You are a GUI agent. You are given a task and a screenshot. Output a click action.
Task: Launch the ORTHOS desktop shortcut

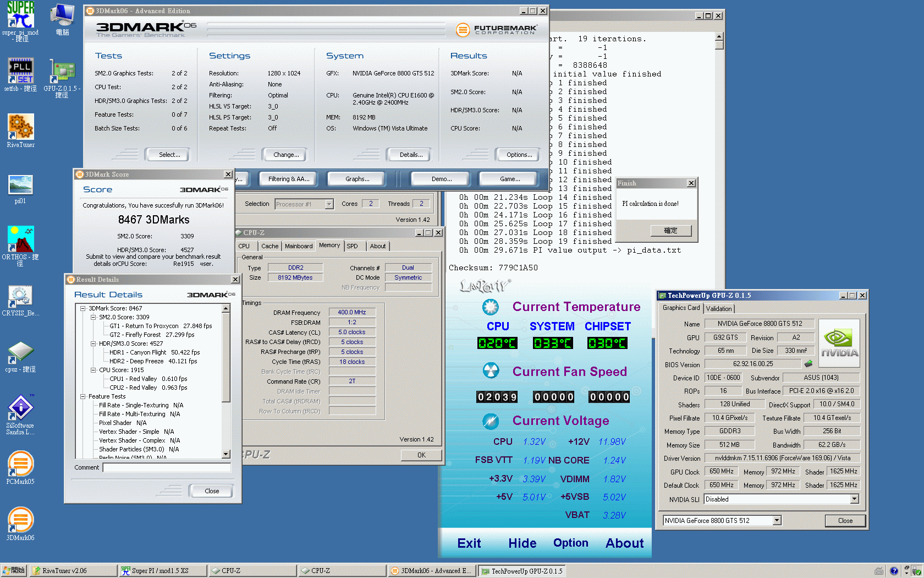pyautogui.click(x=20, y=246)
